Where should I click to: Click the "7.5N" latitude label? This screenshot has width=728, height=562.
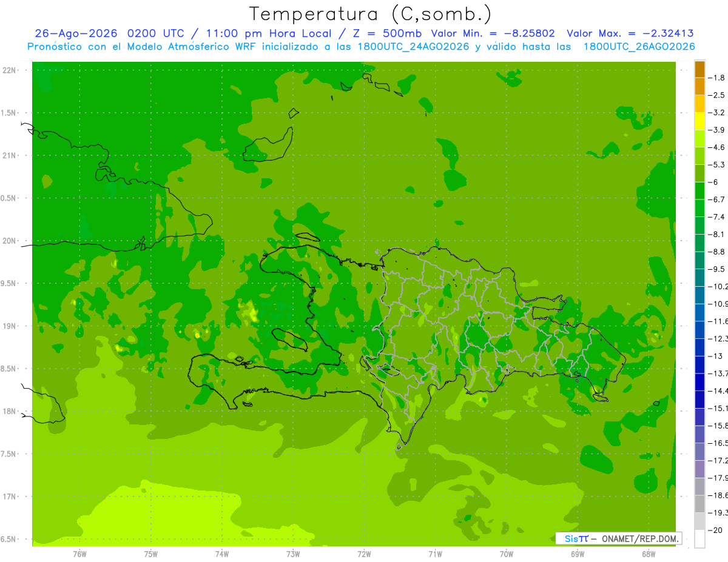click(9, 454)
